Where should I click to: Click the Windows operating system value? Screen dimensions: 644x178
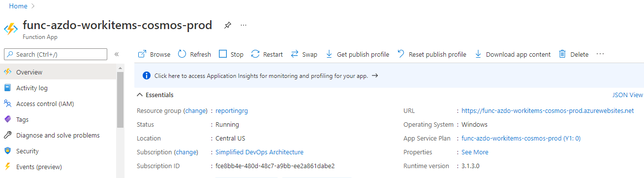tap(474, 124)
